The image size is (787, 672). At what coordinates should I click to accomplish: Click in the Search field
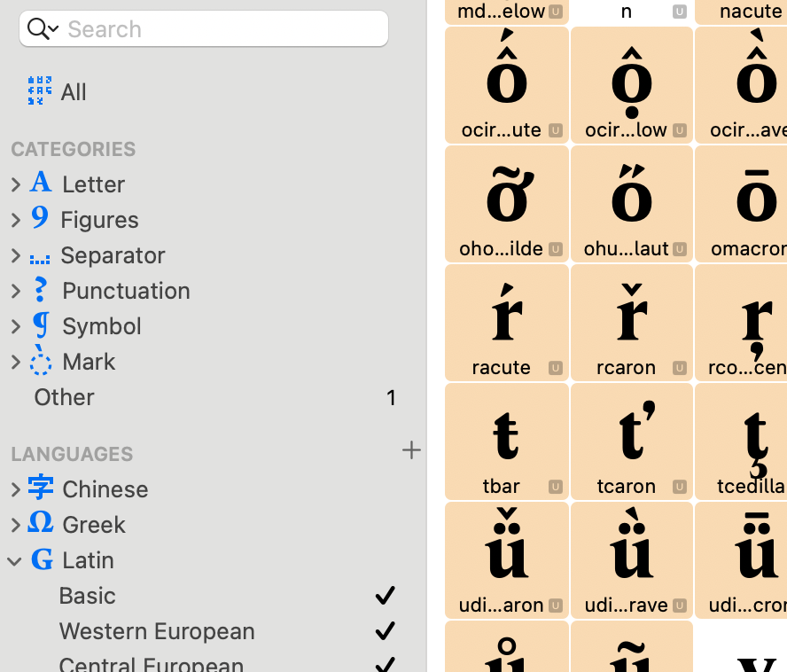point(222,29)
